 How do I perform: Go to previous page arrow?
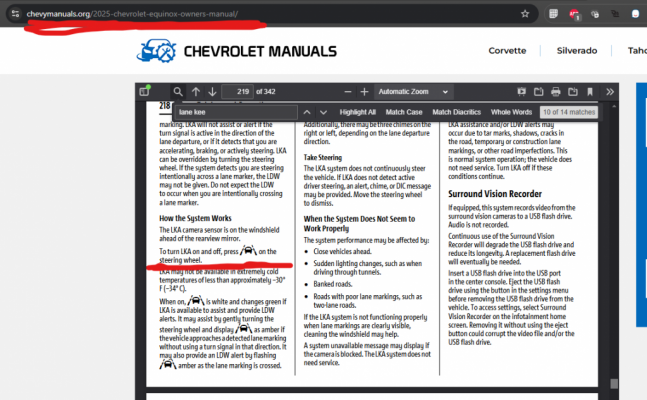196,92
